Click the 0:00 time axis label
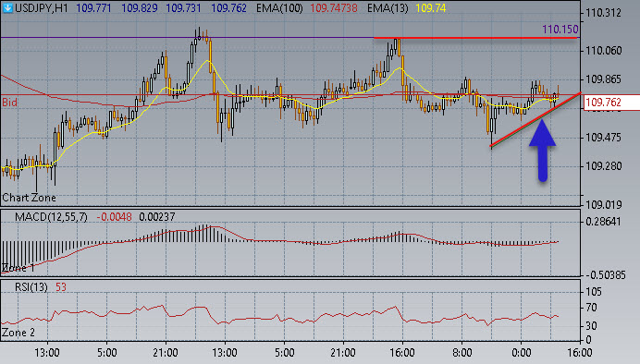Image resolution: width=640 pixels, height=364 pixels. click(x=522, y=353)
